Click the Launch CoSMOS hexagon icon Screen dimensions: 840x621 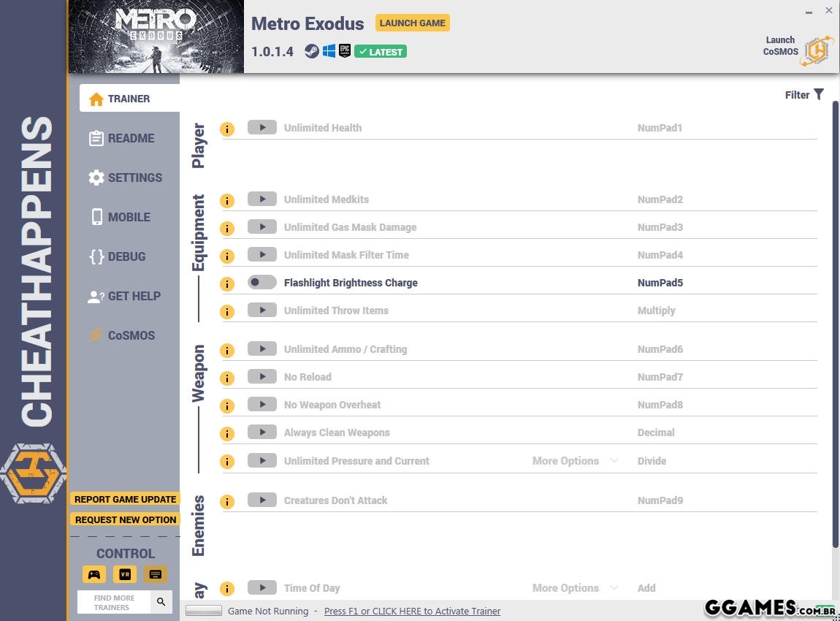point(817,50)
